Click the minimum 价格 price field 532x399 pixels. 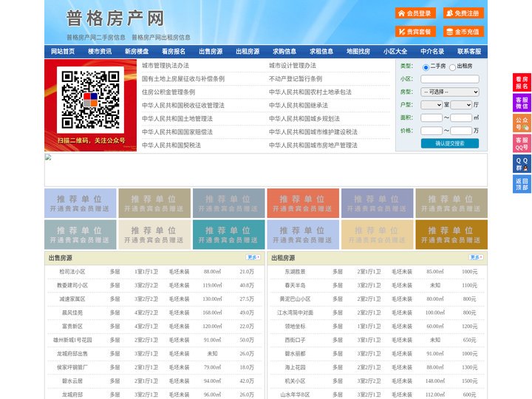(x=432, y=131)
